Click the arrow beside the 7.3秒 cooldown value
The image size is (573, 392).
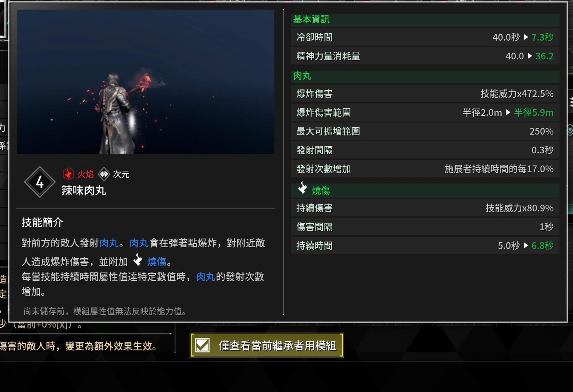coord(526,37)
